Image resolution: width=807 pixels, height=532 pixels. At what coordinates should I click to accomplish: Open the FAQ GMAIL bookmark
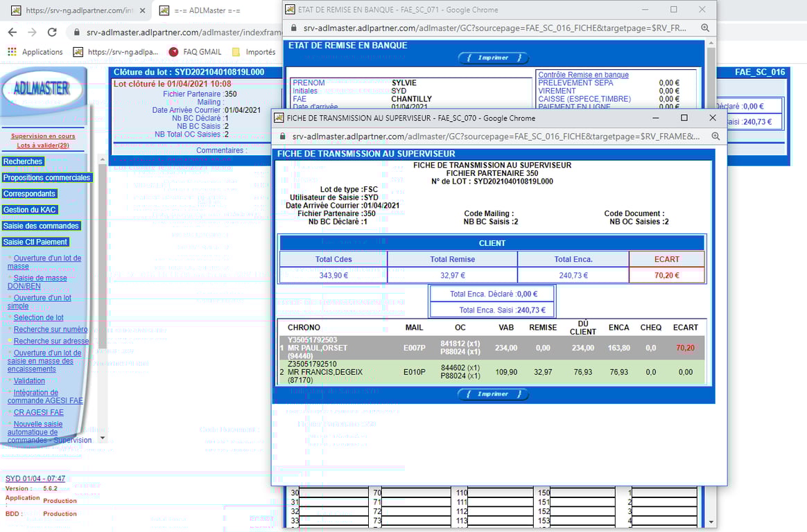coord(194,52)
